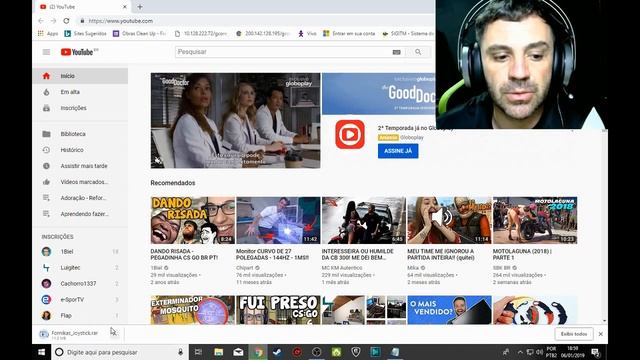Click volume icon in system tray

[539, 352]
